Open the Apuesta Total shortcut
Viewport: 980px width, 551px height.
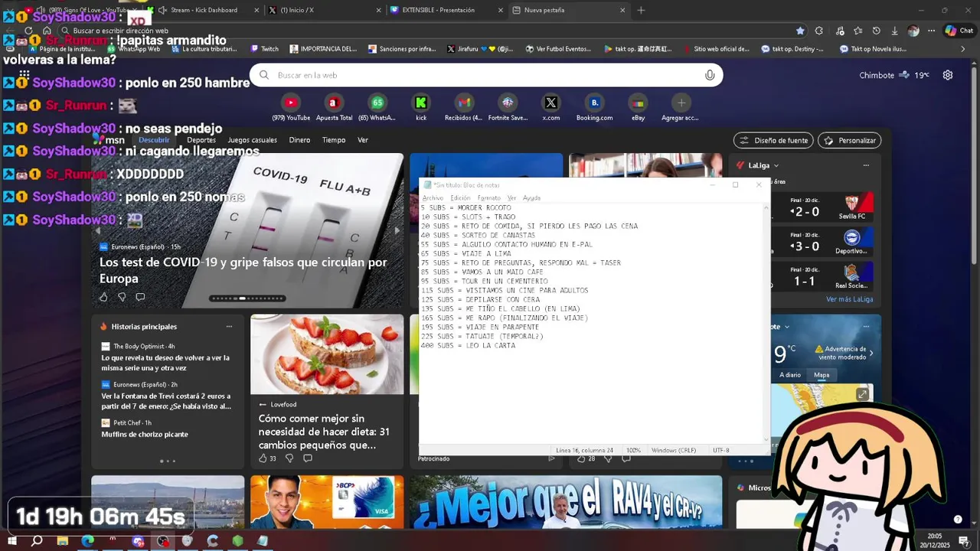tap(334, 108)
